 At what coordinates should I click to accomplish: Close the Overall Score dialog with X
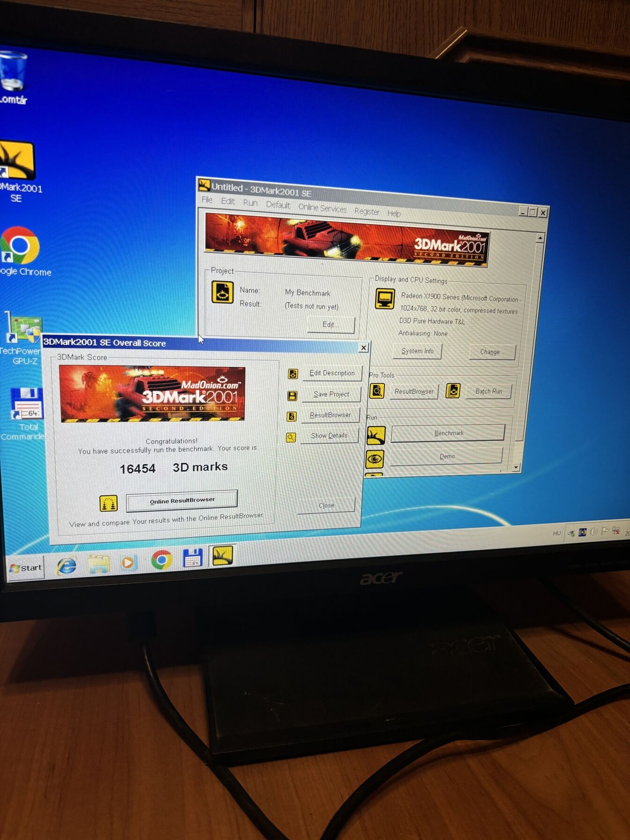point(363,348)
